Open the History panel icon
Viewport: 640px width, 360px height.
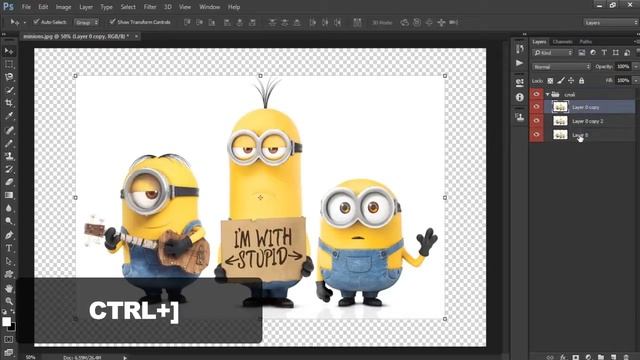pos(520,49)
